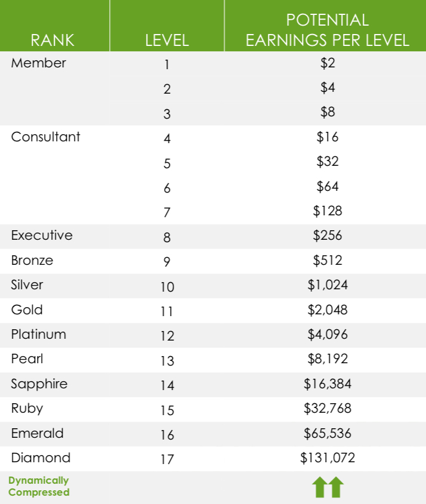Click the level 17 number cell
Viewport: 426px width, 504px height.
167,459
